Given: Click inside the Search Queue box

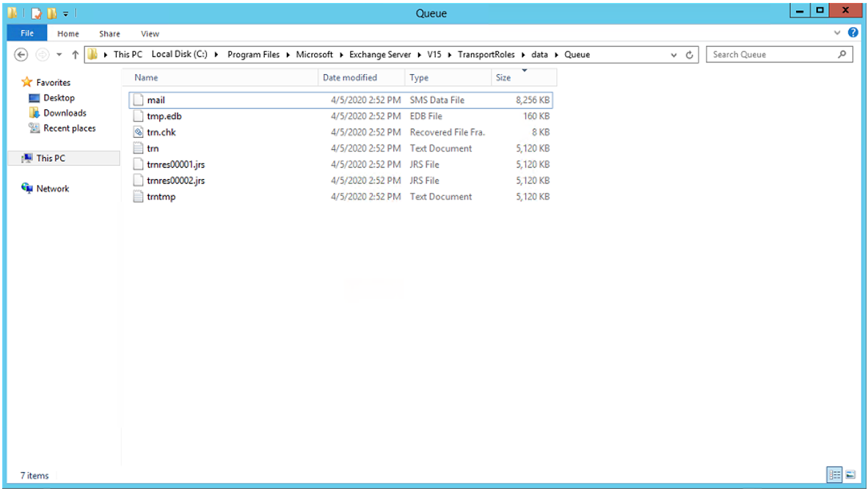Looking at the screenshot, I should click(774, 54).
